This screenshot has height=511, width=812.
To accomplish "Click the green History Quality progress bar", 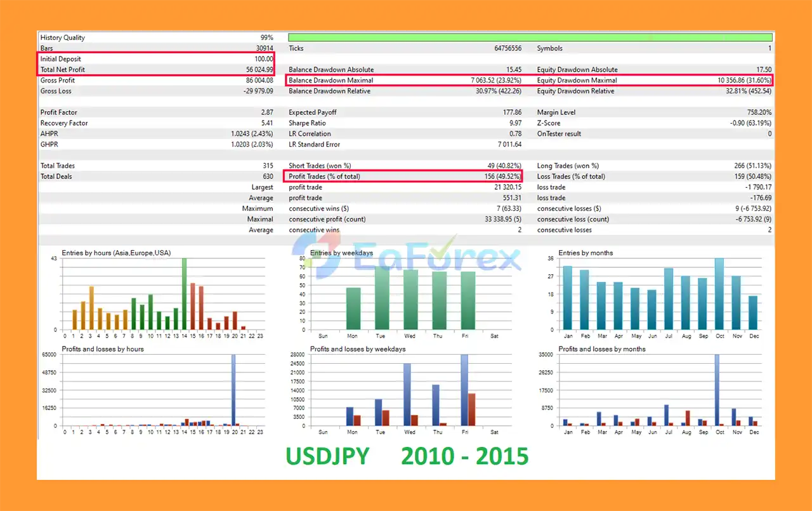I will point(530,37).
